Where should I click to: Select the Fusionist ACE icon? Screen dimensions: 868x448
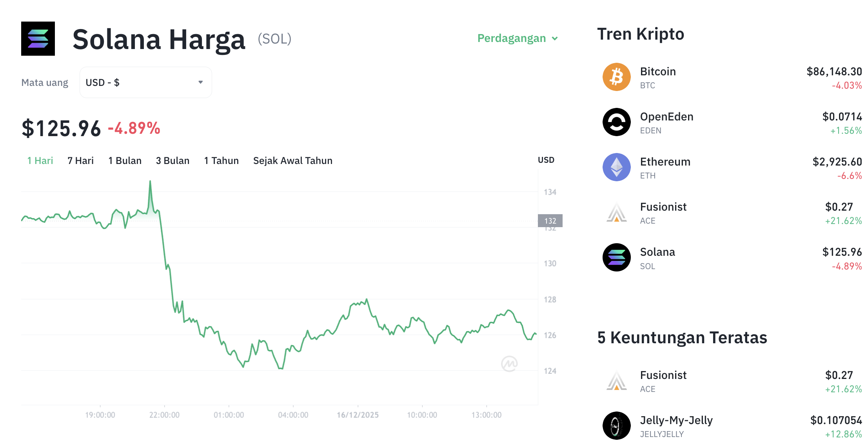click(616, 212)
